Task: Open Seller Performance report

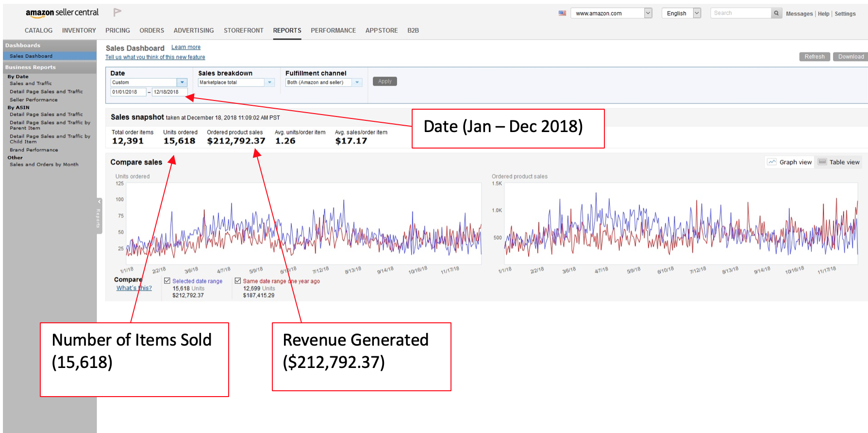Action: [x=33, y=100]
